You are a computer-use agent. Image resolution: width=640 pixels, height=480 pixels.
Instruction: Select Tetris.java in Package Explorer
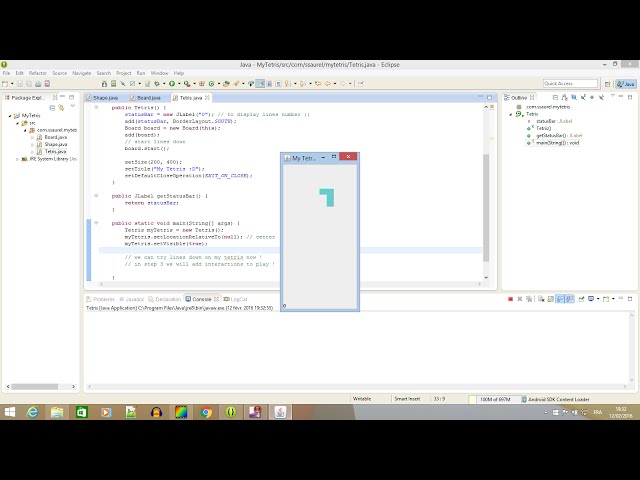pos(56,152)
